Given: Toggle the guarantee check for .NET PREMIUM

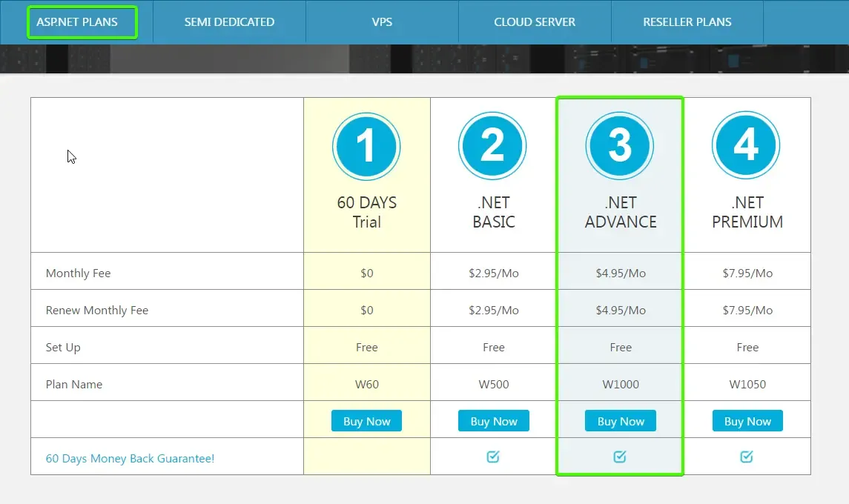Looking at the screenshot, I should (x=747, y=457).
